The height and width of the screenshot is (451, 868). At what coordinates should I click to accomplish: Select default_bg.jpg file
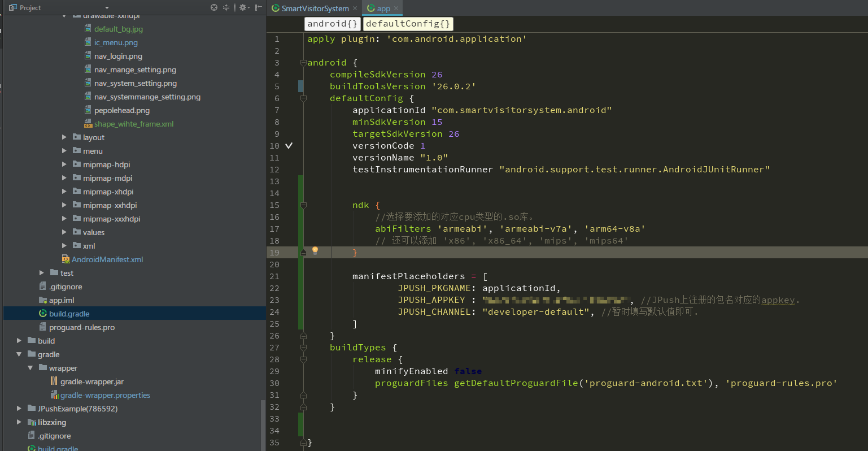click(118, 29)
